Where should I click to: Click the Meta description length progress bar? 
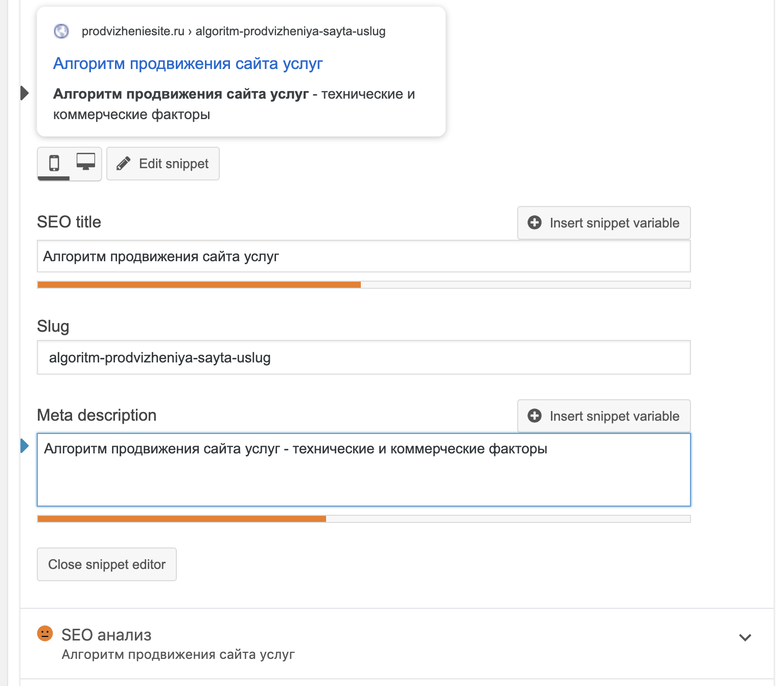pyautogui.click(x=364, y=519)
